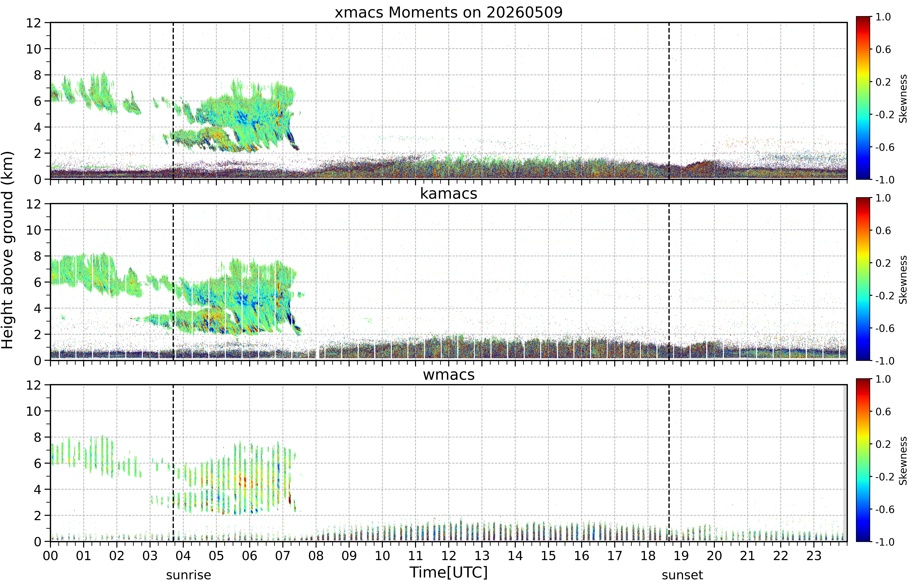Click the colorbar beside the wmacs panel
This screenshot has height=588, width=914.
coord(863,460)
